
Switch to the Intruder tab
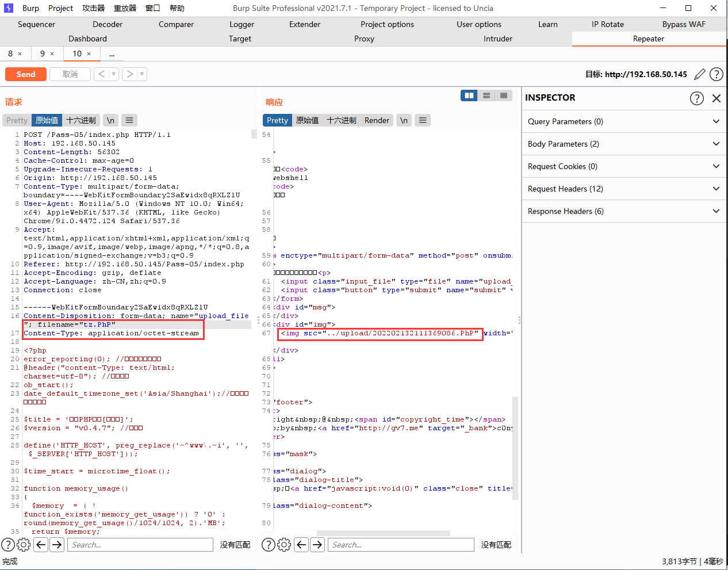(498, 39)
